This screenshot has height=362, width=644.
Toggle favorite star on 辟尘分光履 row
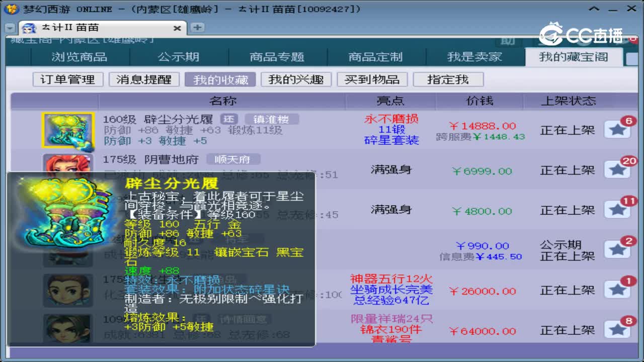(617, 130)
